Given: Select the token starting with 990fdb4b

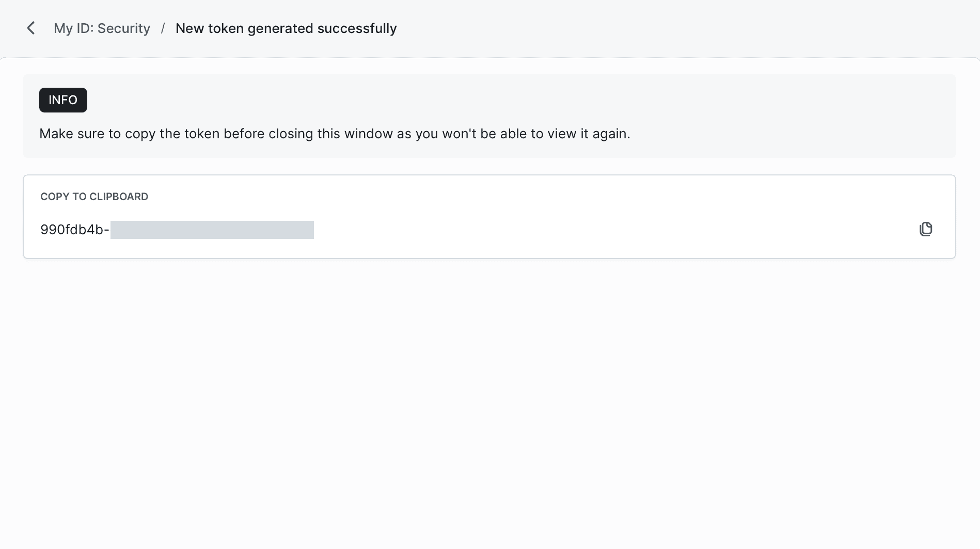Looking at the screenshot, I should [74, 230].
